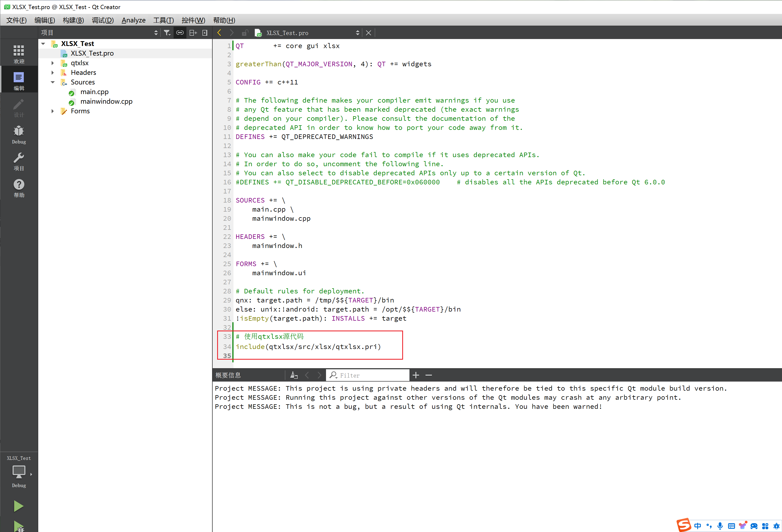This screenshot has height=532, width=782.
Task: Open the XLSX_Test kit selector monitor
Action: pos(19,472)
